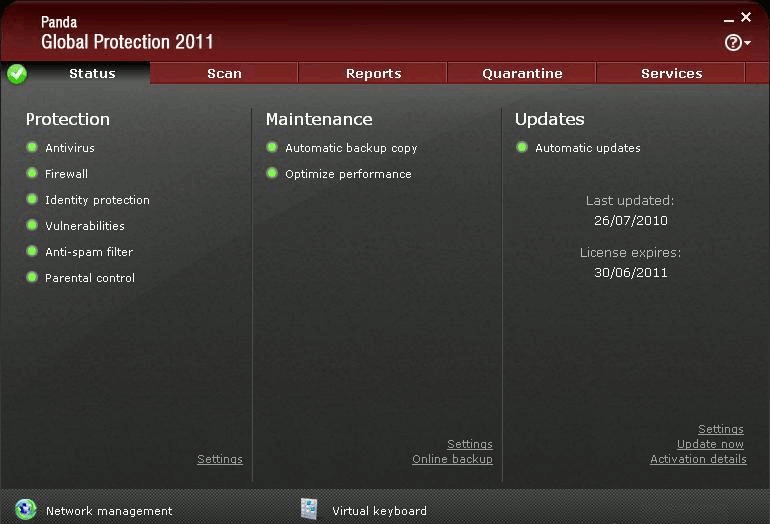Image resolution: width=770 pixels, height=524 pixels.
Task: Click the Virtual keyboard icon
Action: 309,509
